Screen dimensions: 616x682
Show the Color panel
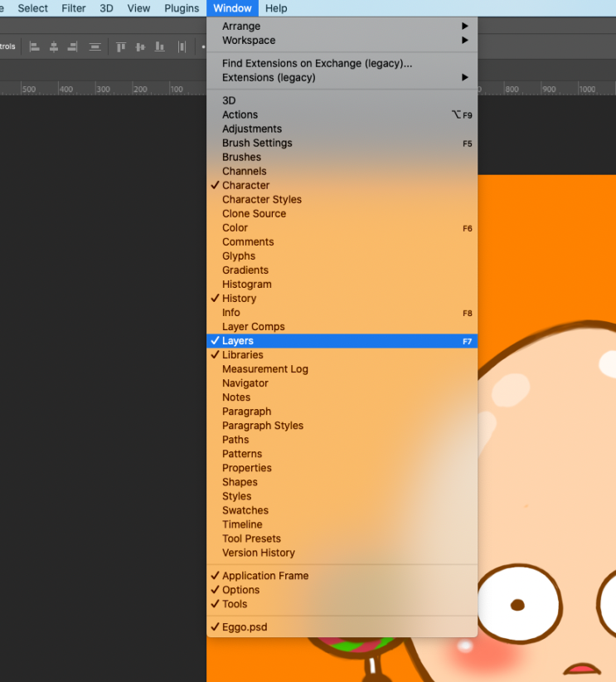click(342, 228)
